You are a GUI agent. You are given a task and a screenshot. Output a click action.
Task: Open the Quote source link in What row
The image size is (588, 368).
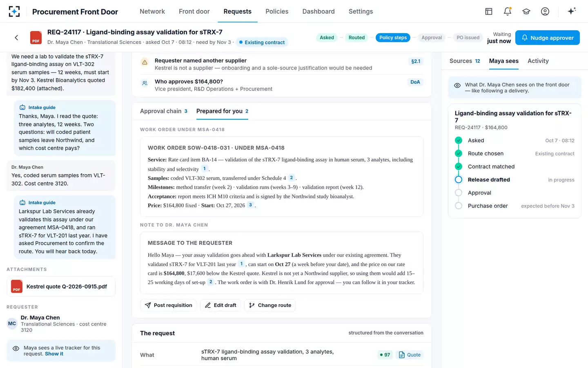[410, 355]
